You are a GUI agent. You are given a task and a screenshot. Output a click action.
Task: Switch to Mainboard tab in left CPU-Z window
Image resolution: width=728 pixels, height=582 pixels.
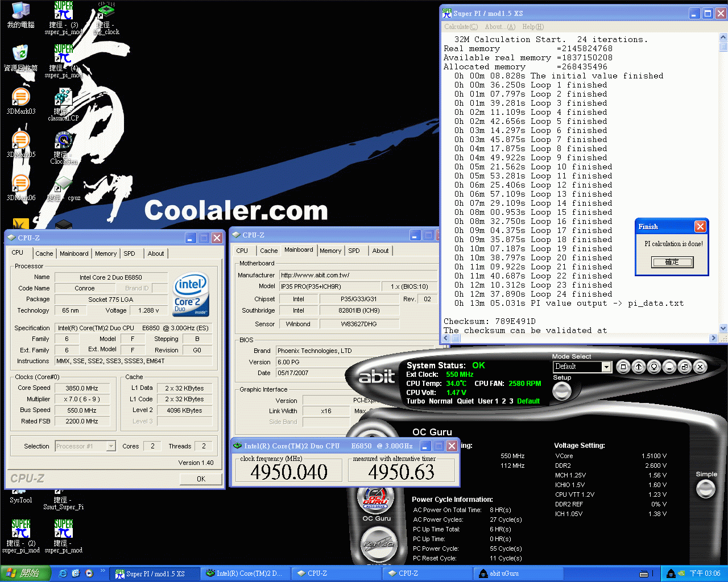pos(74,253)
